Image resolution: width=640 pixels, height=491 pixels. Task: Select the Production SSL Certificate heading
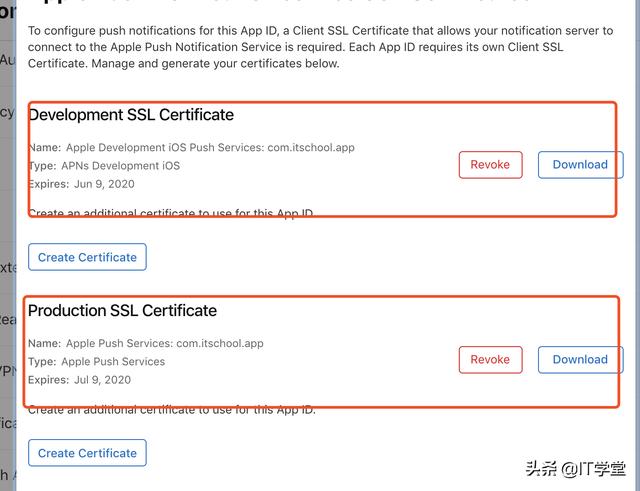122,311
